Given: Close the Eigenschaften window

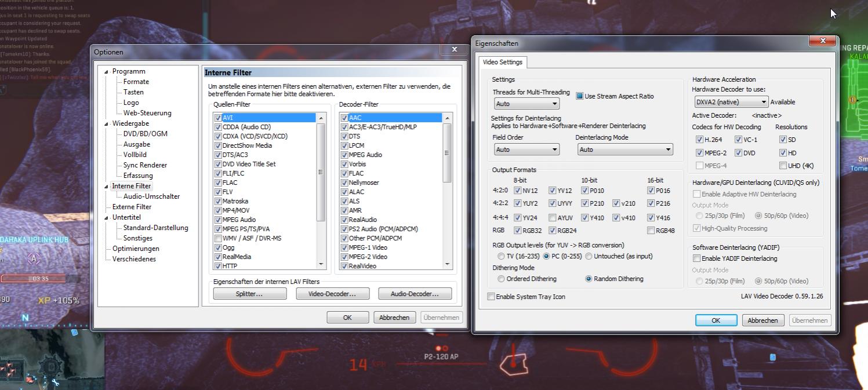Looking at the screenshot, I should (823, 41).
